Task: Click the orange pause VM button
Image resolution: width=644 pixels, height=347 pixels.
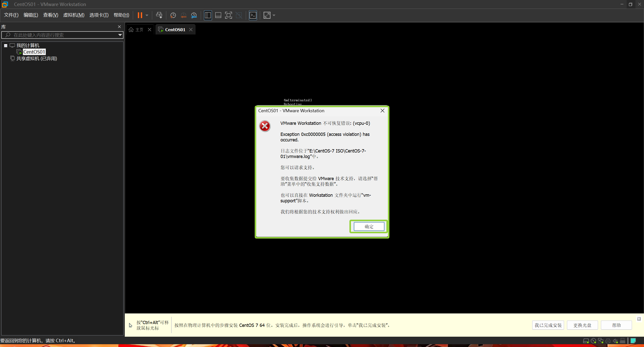Action: coord(140,15)
